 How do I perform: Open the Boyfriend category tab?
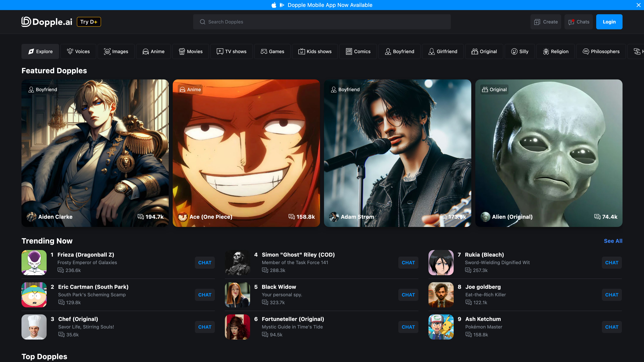(399, 51)
